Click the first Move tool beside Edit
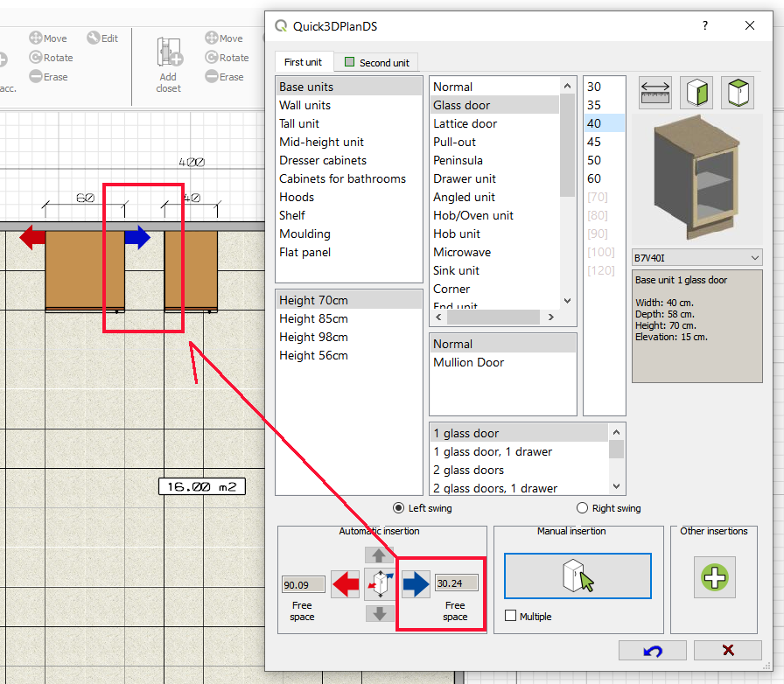 pyautogui.click(x=48, y=38)
